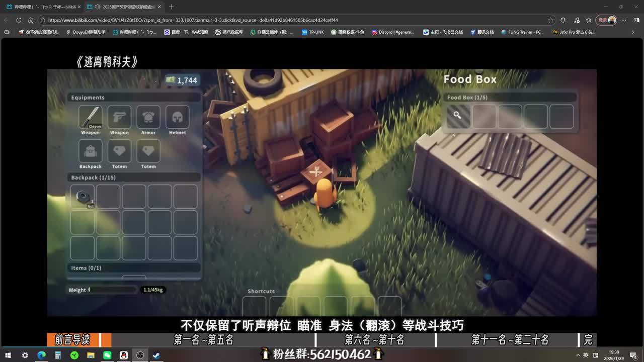Open FLiNG Trainer bookmark

tap(522, 32)
